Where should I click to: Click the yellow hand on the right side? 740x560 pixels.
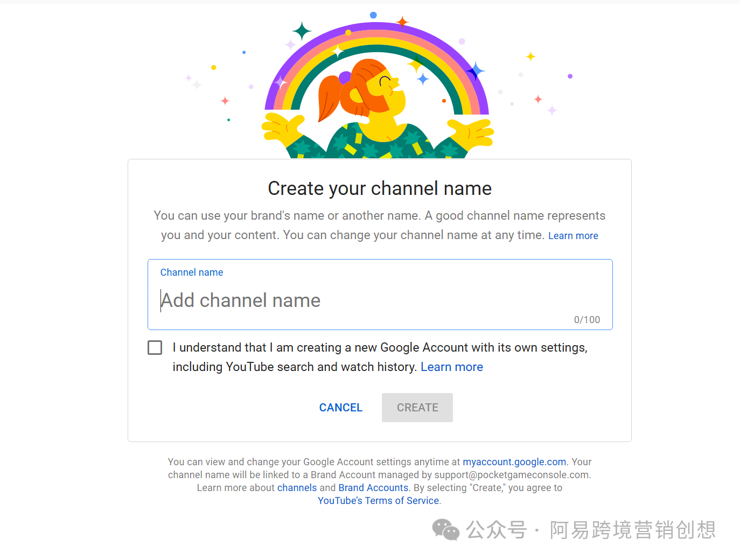point(472,132)
